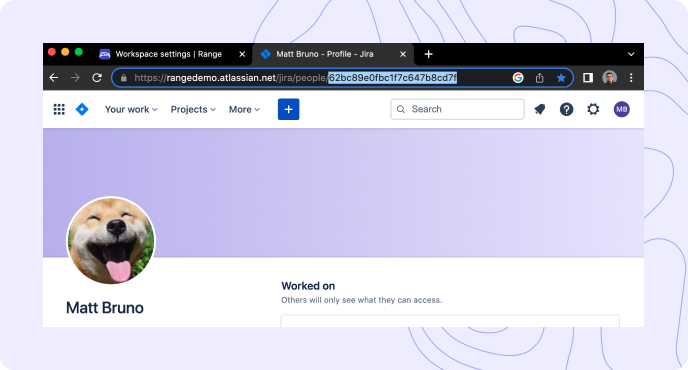The width and height of the screenshot is (688, 370).
Task: Go back with browser back arrow
Action: [54, 78]
